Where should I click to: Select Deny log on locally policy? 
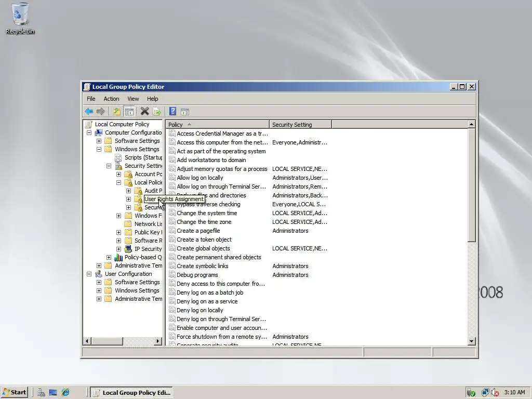point(200,310)
